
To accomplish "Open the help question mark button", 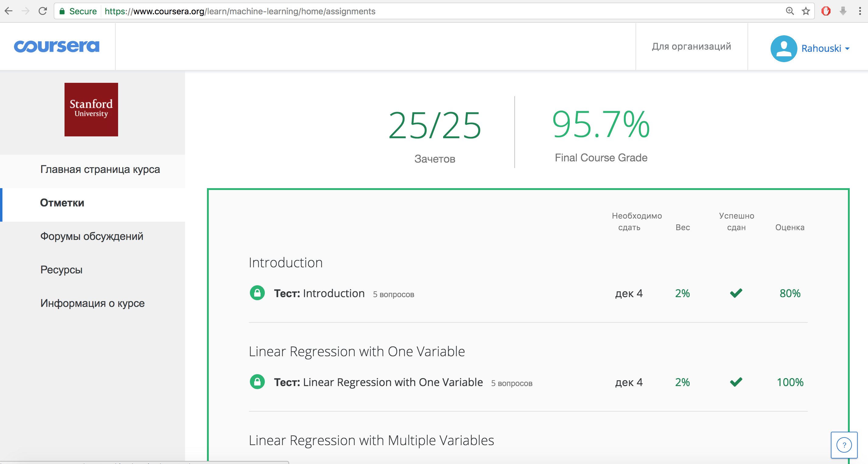I will pos(844,445).
